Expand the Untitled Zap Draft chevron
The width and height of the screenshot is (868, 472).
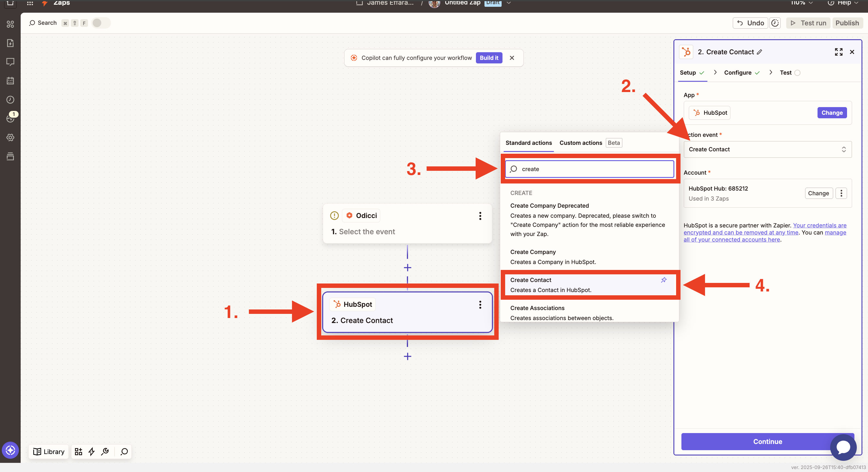[x=509, y=3]
